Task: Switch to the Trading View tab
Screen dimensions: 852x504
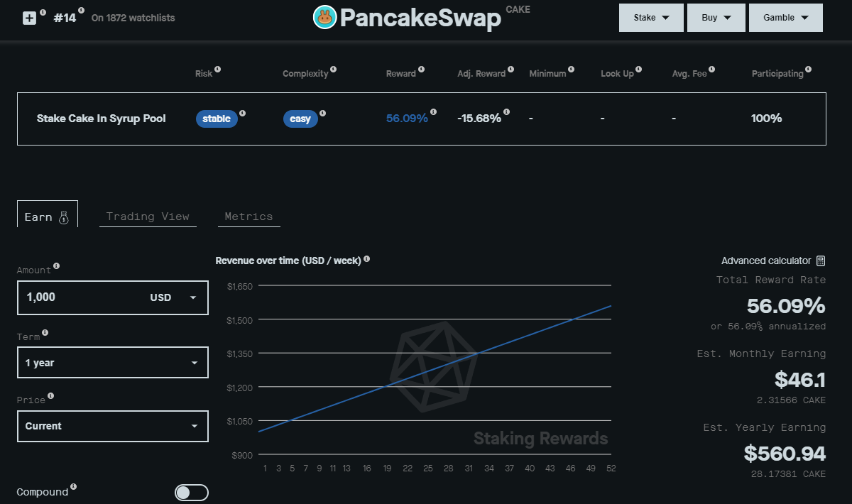Action: pyautogui.click(x=148, y=217)
